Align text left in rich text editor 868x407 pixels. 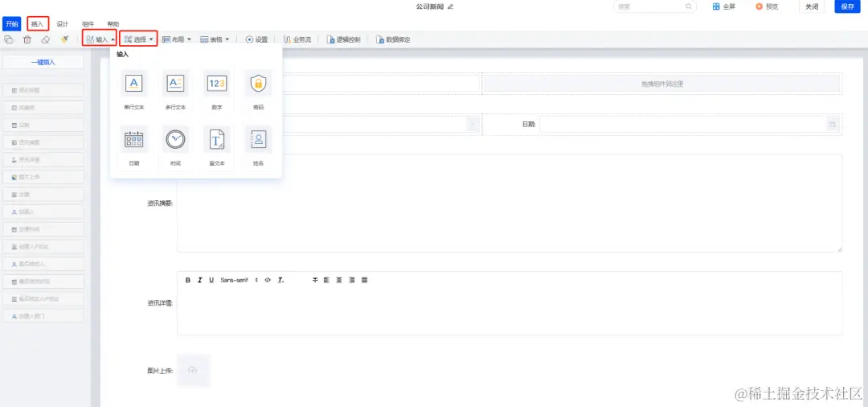tap(326, 280)
